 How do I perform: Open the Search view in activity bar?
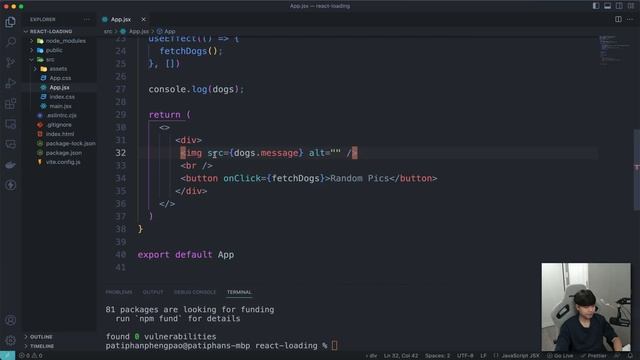tap(11, 42)
